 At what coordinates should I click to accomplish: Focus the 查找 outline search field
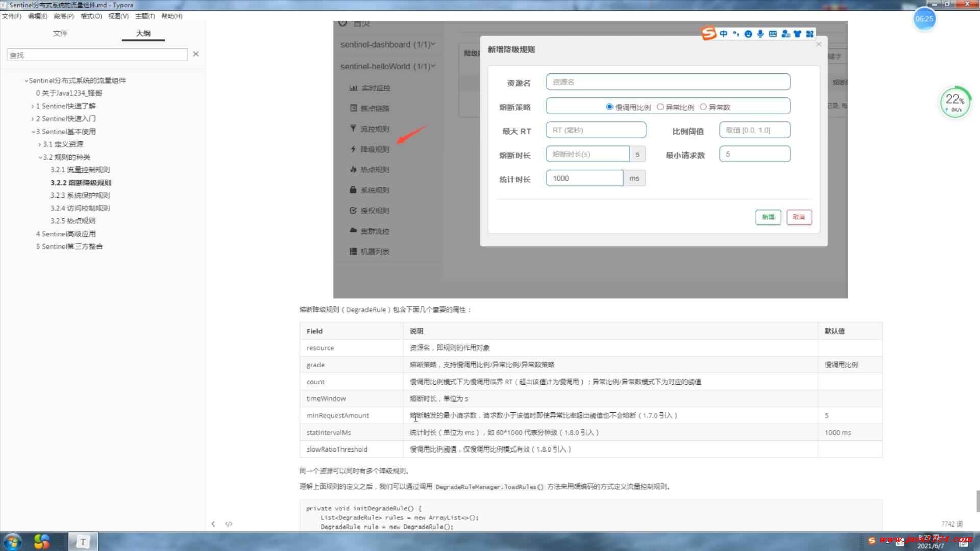coord(97,55)
